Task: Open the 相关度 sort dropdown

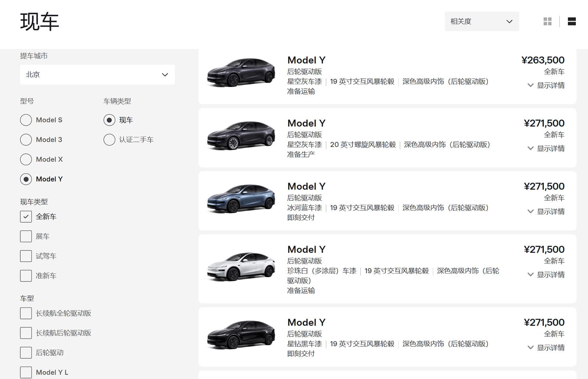Action: [x=482, y=21]
